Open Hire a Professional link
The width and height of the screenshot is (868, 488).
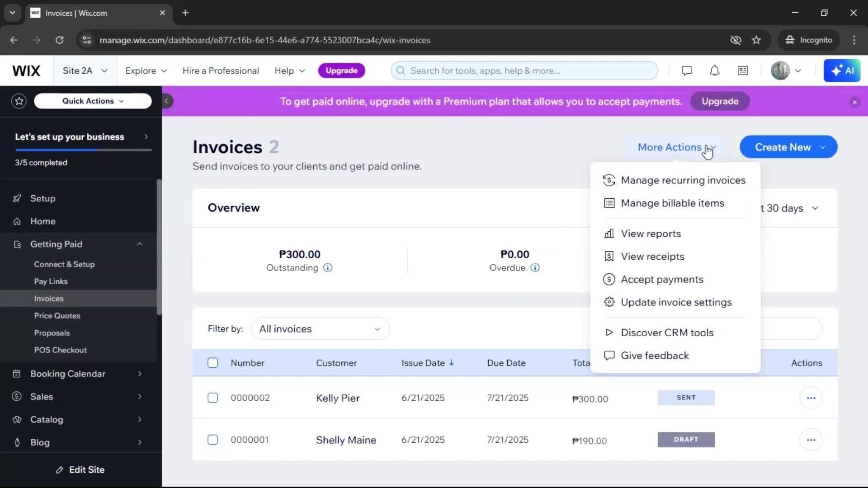coord(221,71)
